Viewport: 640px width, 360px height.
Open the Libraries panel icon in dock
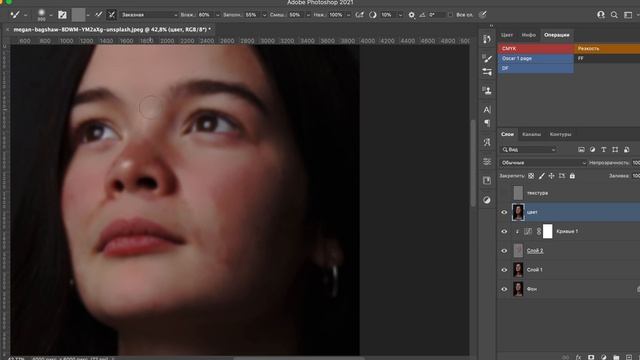pyautogui.click(x=487, y=180)
